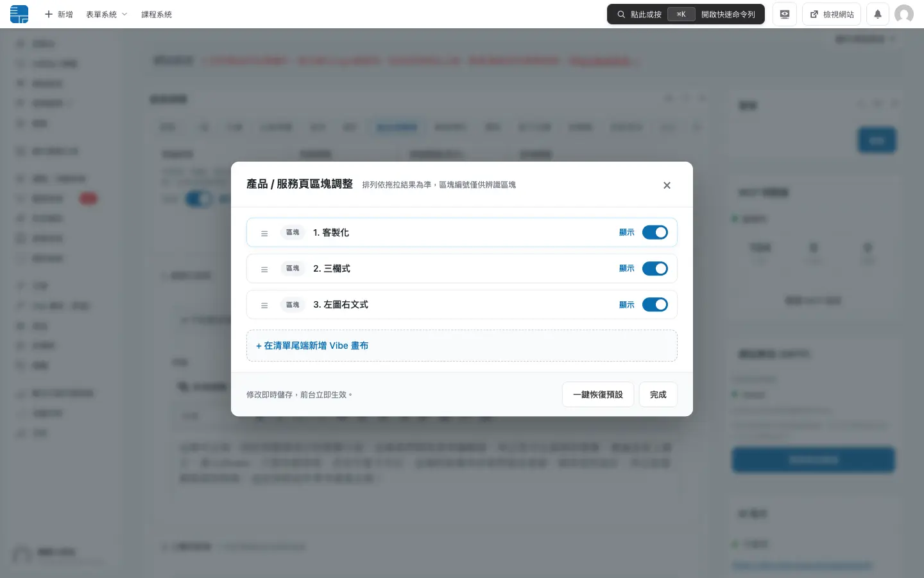924x578 pixels.
Task: Click the 區塊 tag on the 左圖右文式 row
Action: 293,304
